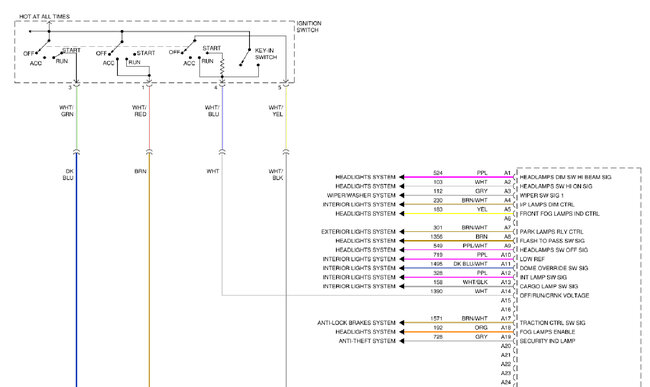Viewport: 650px width, 387px height.
Task: Click the "PPL/WHT" wire color on A9
Action: coord(475,246)
